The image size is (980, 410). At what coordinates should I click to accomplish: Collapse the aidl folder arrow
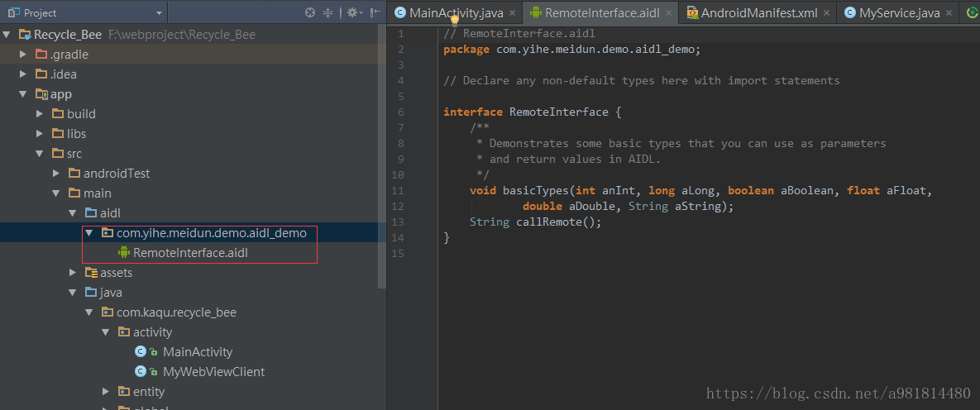click(x=73, y=213)
